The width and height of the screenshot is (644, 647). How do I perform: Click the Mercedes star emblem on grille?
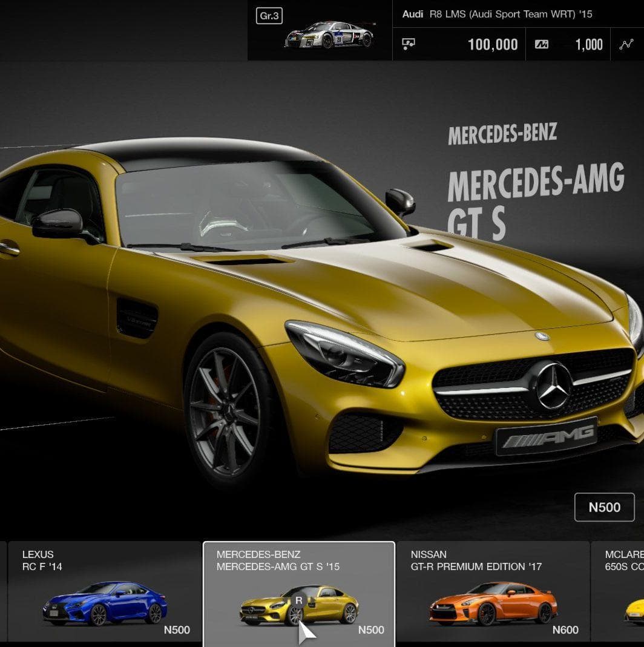[553, 386]
